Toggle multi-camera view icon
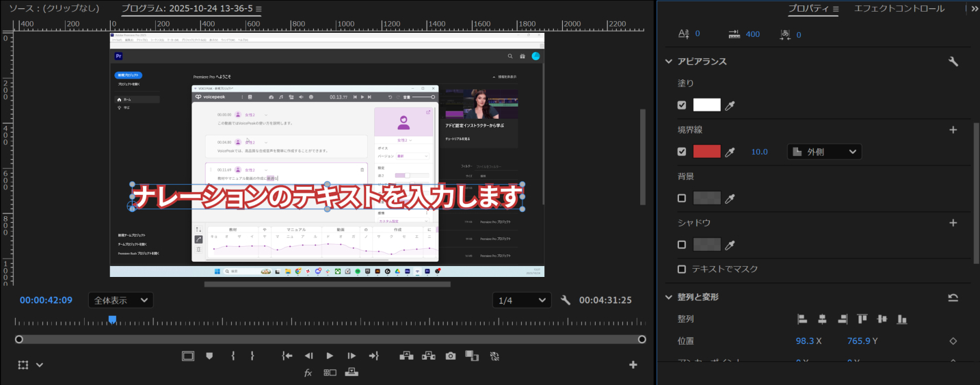The height and width of the screenshot is (385, 980). pyautogui.click(x=330, y=373)
